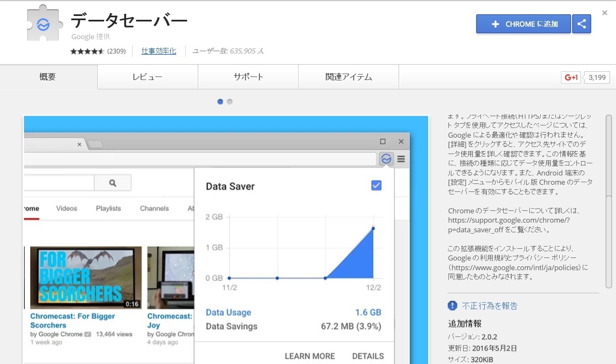
Task: Click the hamburger menu icon in screenshot
Action: [401, 159]
